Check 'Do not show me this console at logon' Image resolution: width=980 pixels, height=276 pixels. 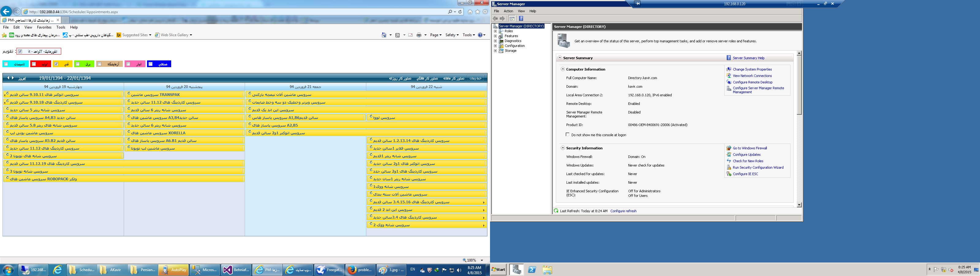(x=567, y=135)
